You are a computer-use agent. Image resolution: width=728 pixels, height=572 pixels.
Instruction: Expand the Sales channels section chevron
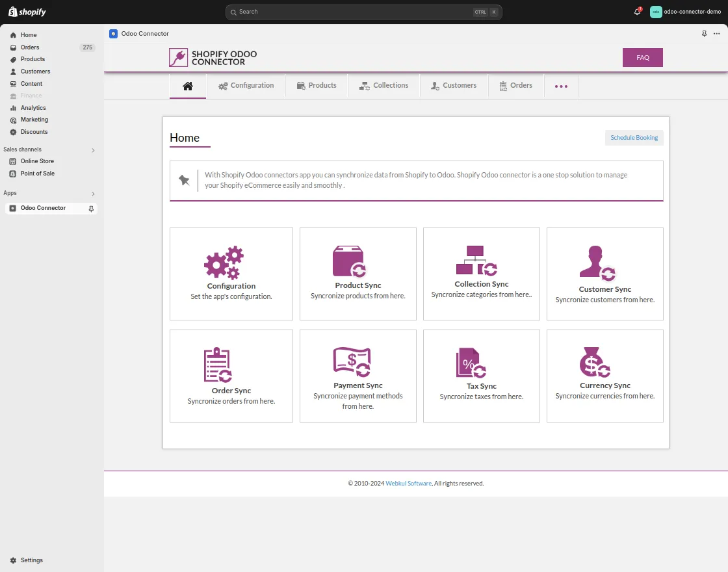tap(93, 150)
